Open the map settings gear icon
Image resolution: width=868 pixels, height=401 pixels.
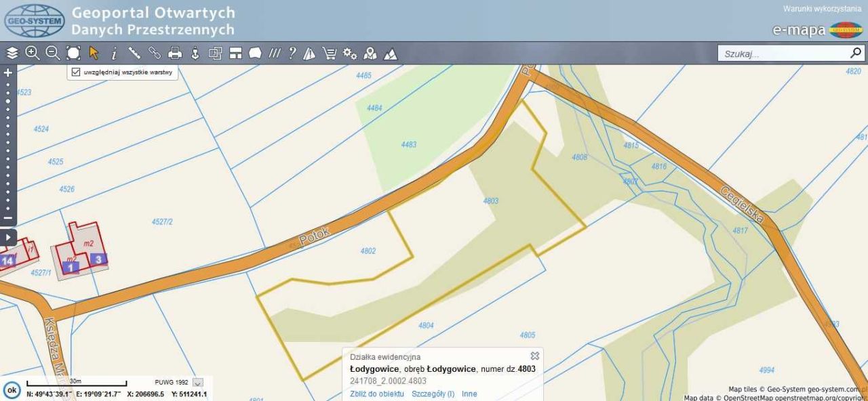(351, 52)
